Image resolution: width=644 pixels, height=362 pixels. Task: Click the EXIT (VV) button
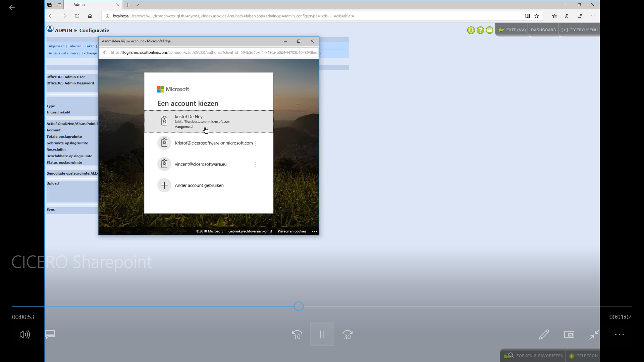[x=512, y=30]
